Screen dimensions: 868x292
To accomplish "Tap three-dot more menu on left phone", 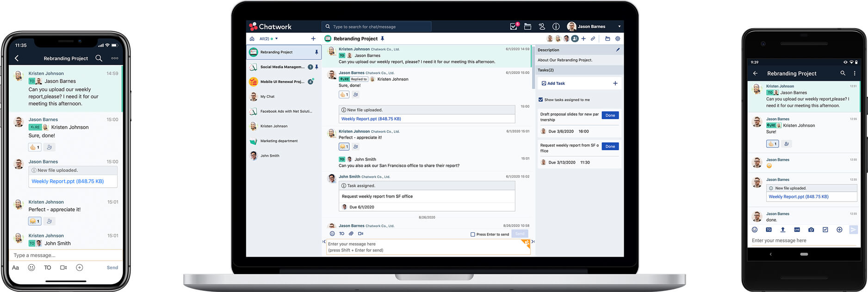I will click(x=115, y=58).
